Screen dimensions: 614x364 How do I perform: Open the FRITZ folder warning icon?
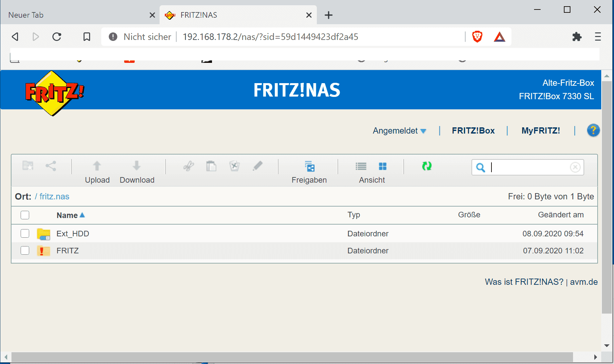[x=43, y=251]
